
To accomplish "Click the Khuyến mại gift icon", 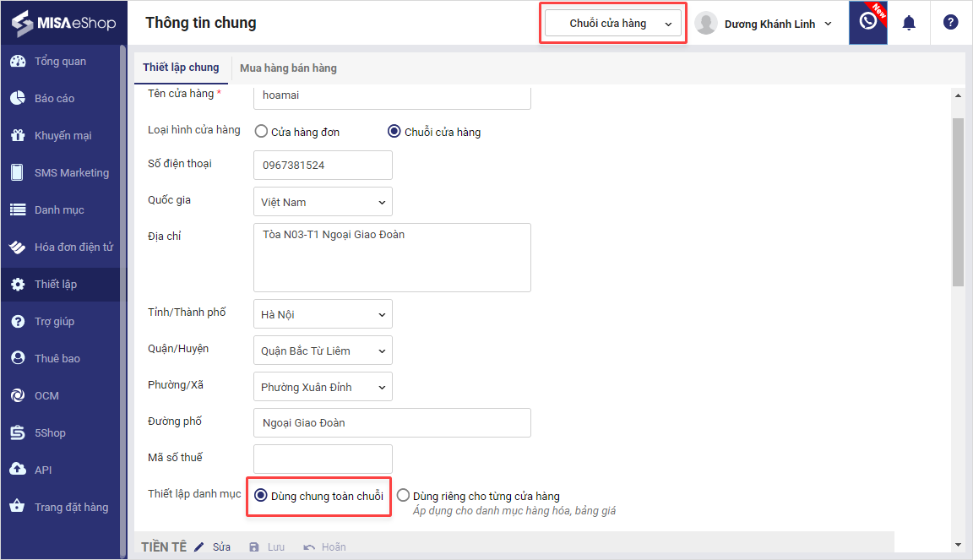I will (18, 136).
